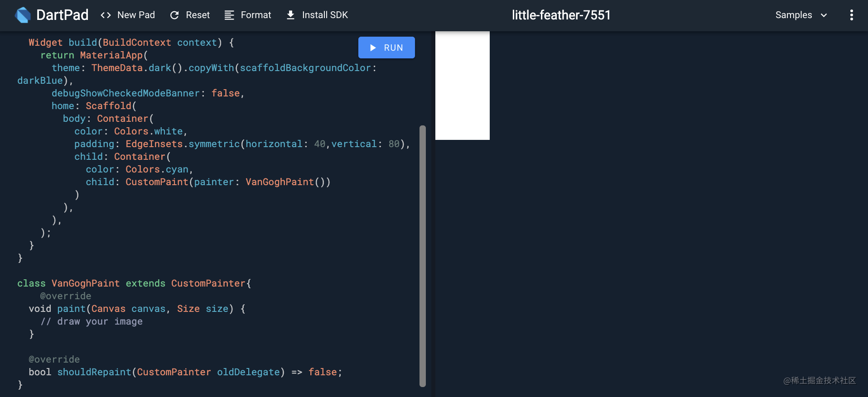This screenshot has width=868, height=397.
Task: Click the "darkBlue)," line
Action: click(45, 81)
